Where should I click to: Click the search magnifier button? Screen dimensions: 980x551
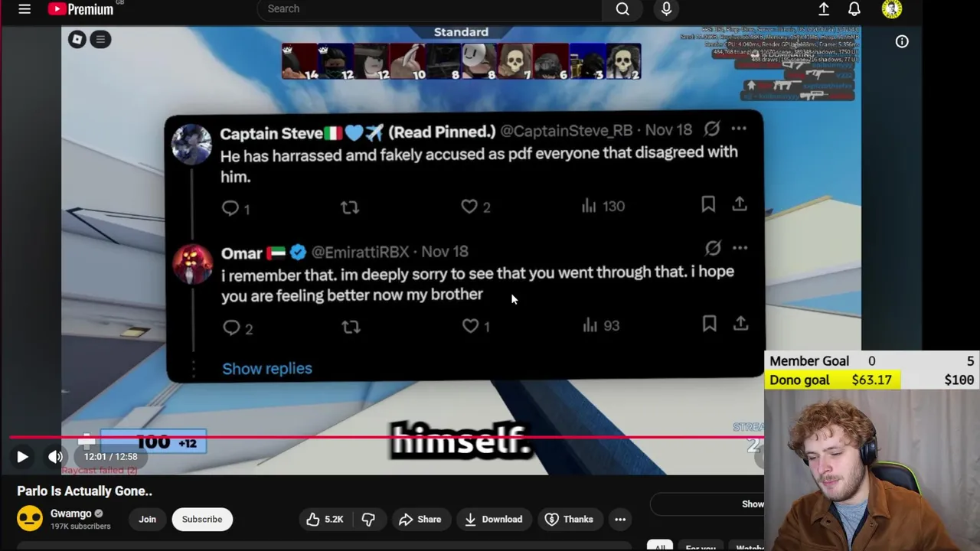pyautogui.click(x=622, y=9)
